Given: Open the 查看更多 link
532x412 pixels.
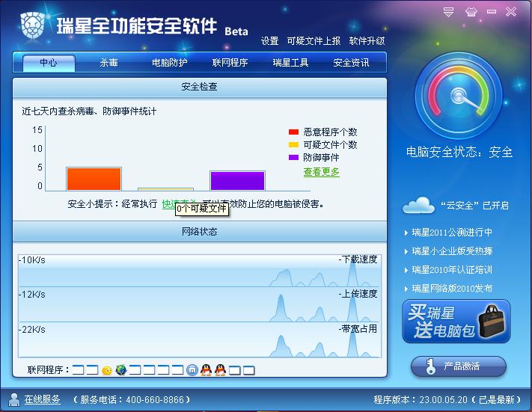Looking at the screenshot, I should coord(321,172).
